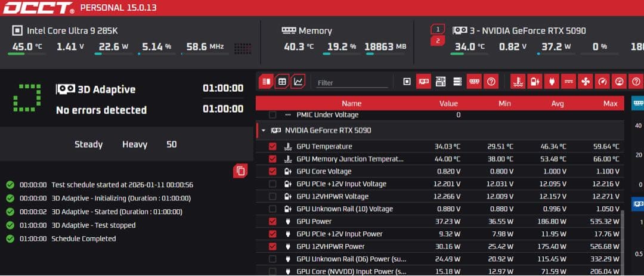Open the blue memory graph side icon
The height and width of the screenshot is (276, 644).
pyautogui.click(x=638, y=103)
